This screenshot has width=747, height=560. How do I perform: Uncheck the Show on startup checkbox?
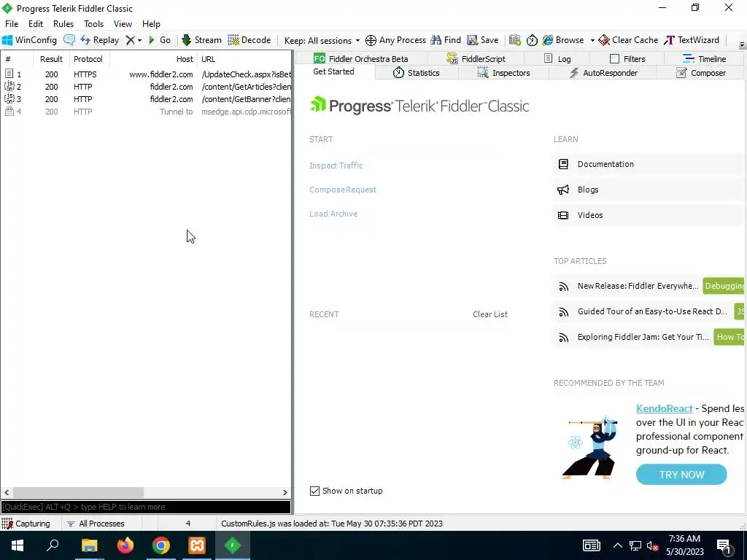click(x=314, y=491)
